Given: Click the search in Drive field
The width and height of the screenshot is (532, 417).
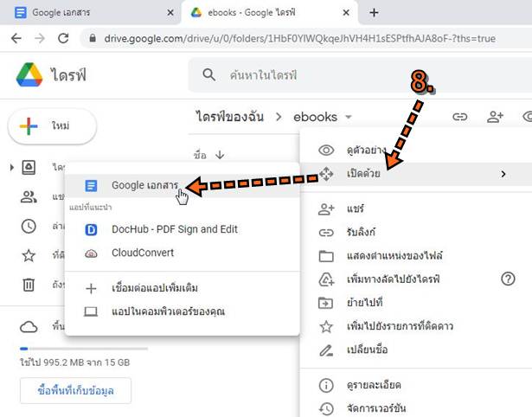Looking at the screenshot, I should pyautogui.click(x=360, y=75).
